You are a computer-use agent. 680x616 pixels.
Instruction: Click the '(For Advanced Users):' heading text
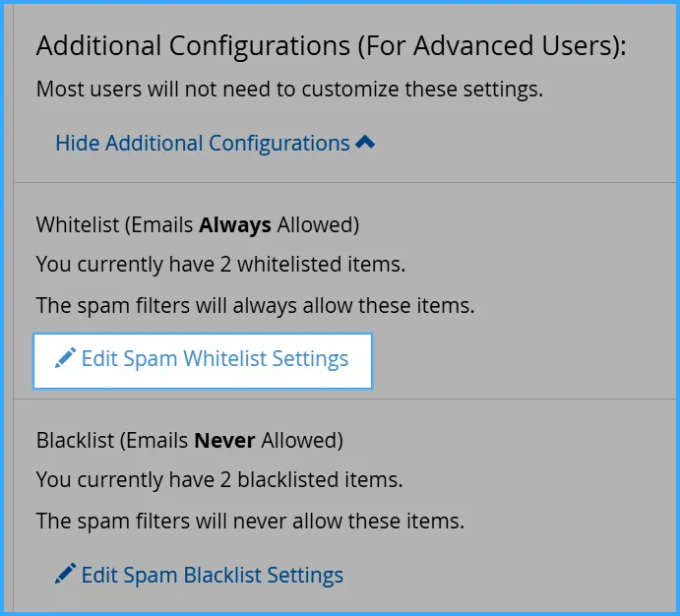coord(492,46)
